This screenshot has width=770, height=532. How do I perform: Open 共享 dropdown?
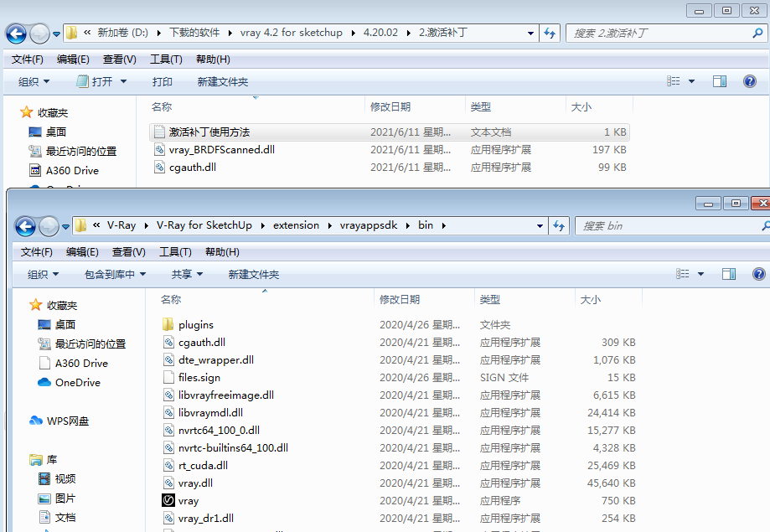187,274
